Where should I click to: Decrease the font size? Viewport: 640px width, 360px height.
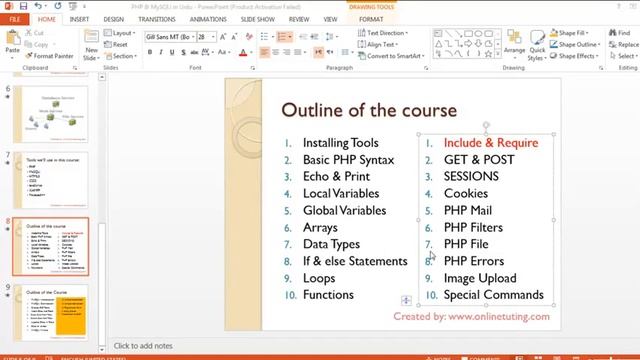(x=234, y=37)
